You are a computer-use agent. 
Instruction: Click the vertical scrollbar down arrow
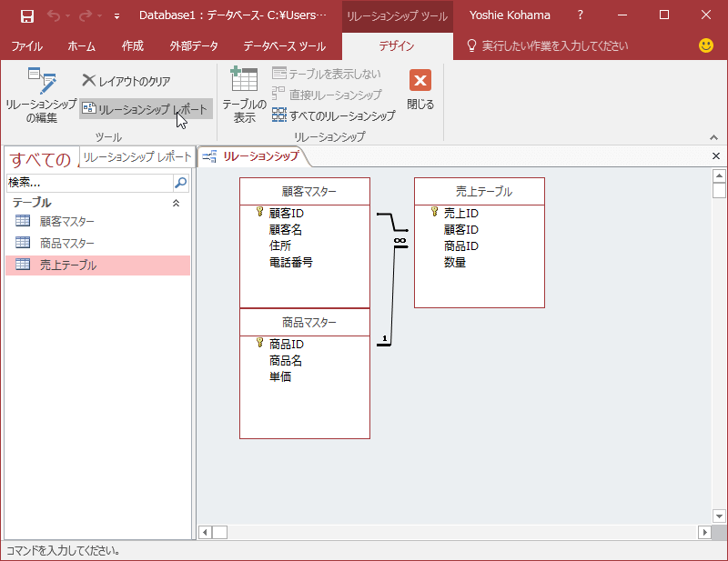[x=719, y=516]
